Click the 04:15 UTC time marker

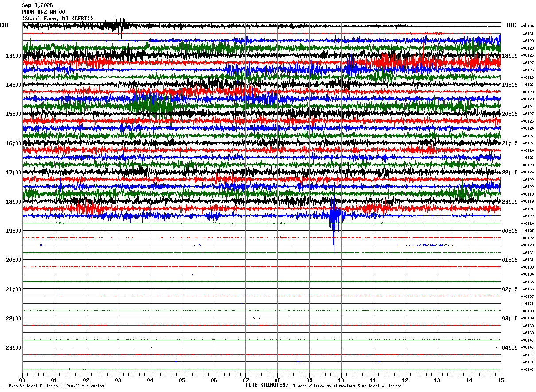point(509,348)
